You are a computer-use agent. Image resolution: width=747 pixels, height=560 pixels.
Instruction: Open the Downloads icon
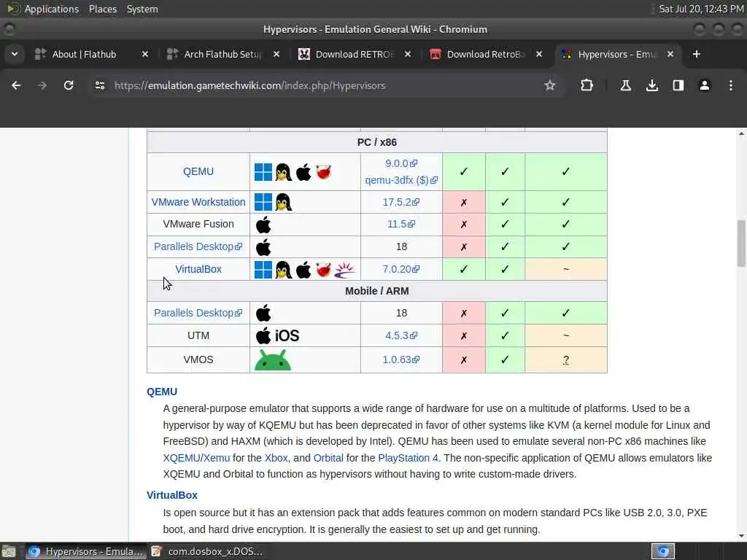pyautogui.click(x=652, y=85)
